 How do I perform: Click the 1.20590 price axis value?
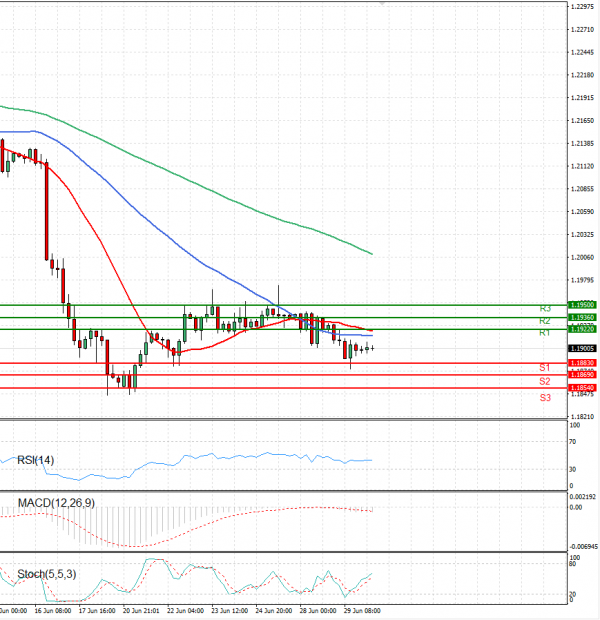click(583, 212)
